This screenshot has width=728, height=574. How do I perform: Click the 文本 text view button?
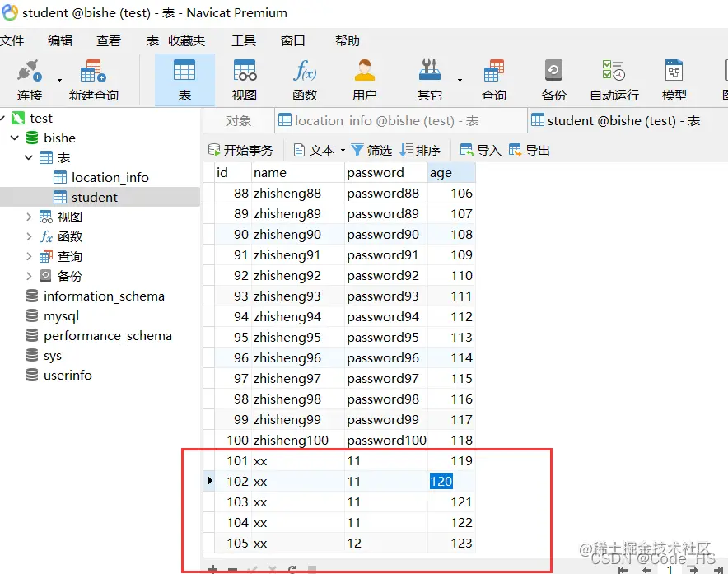[314, 150]
